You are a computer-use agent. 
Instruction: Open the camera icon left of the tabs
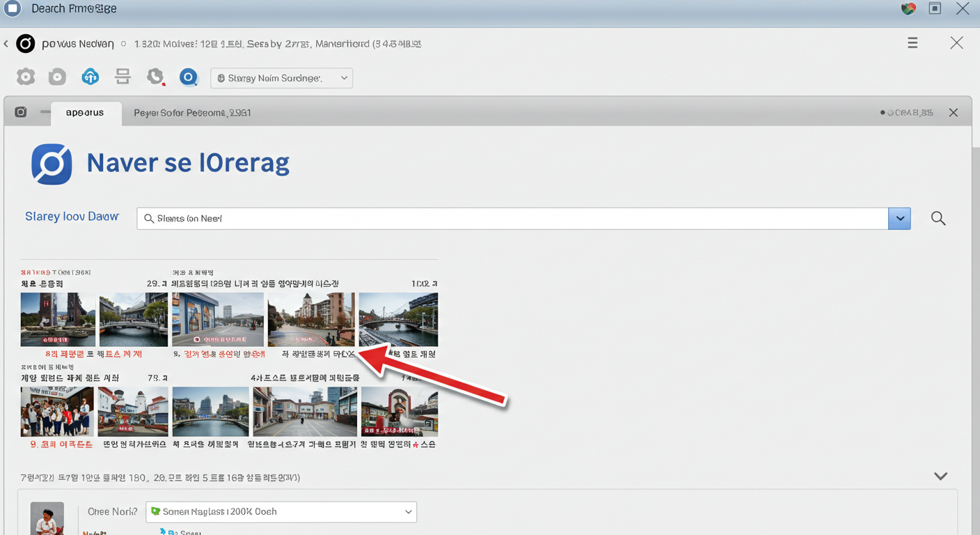(x=20, y=111)
